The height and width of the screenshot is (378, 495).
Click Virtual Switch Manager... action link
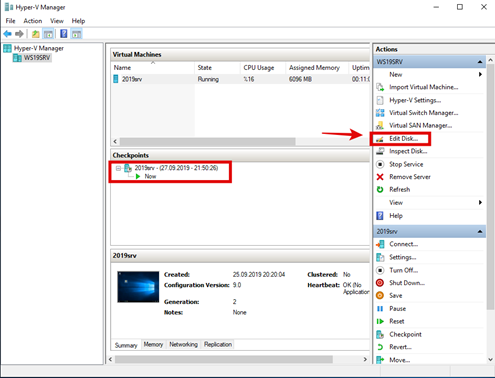click(x=424, y=113)
